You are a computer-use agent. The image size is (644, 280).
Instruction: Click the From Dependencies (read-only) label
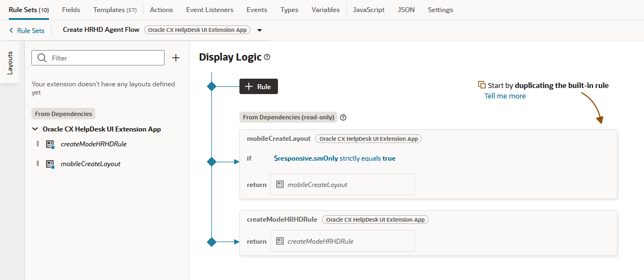(288, 117)
